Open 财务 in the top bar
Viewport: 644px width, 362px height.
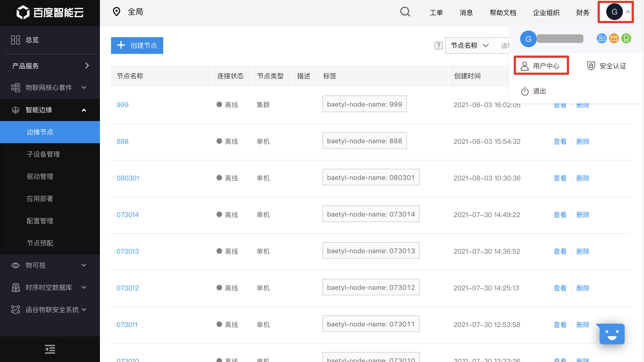[x=583, y=12]
